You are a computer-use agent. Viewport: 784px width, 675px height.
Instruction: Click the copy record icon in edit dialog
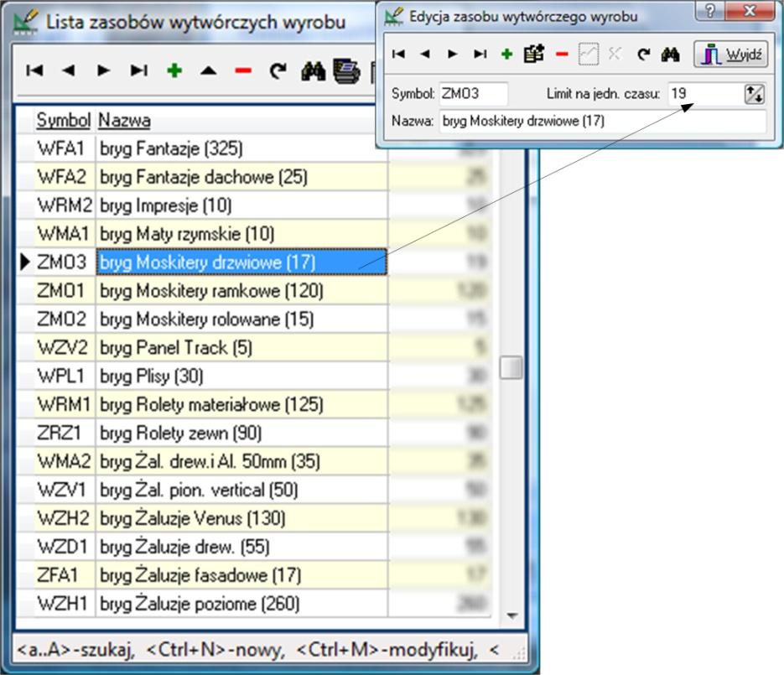coord(533,54)
